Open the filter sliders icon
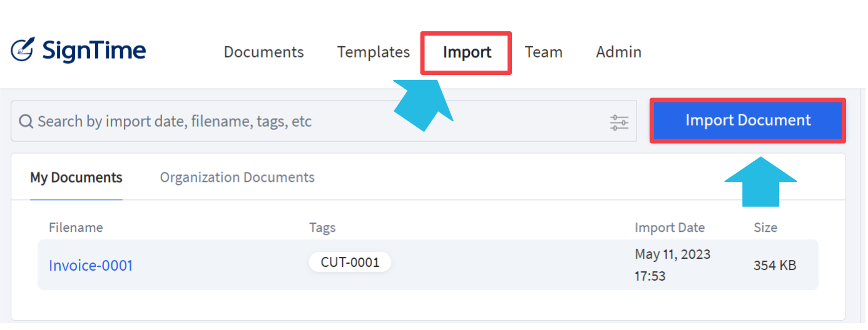 [619, 122]
